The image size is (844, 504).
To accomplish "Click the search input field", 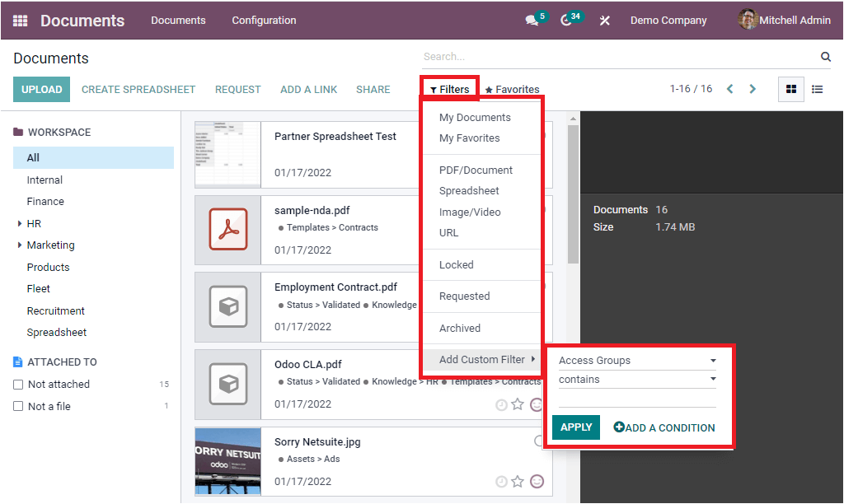I will click(x=619, y=57).
